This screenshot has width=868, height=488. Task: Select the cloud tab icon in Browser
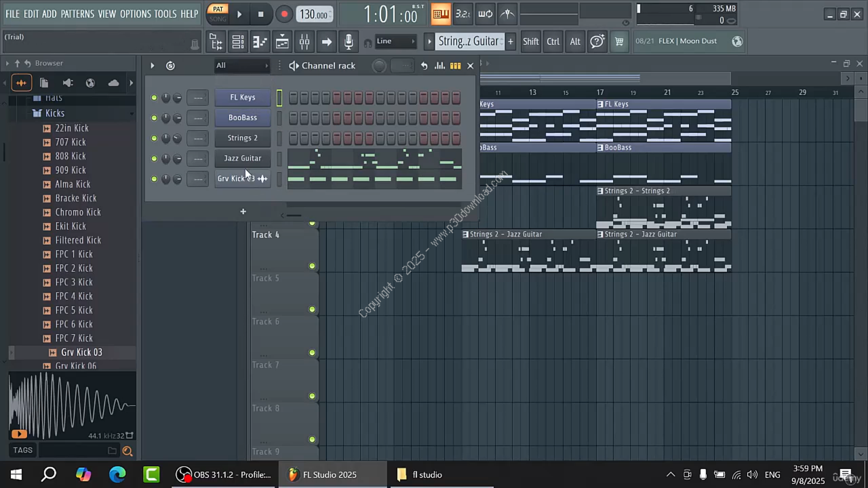click(x=113, y=83)
